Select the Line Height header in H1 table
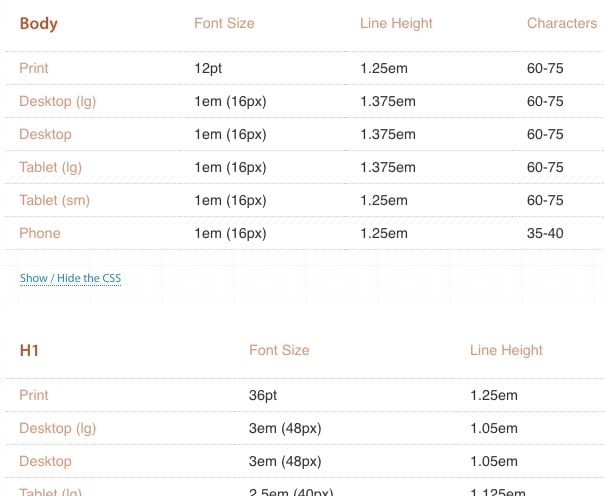605x496 pixels. pyautogui.click(x=506, y=350)
